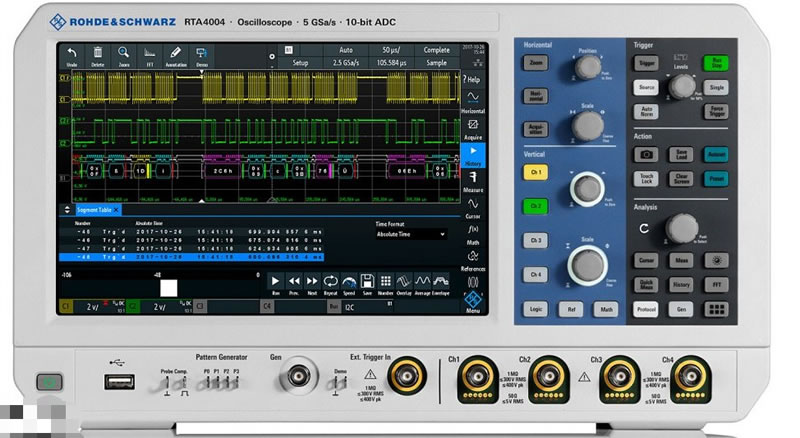The image size is (800, 438).
Task: Open the FFT tool in the toolbar
Action: pyautogui.click(x=150, y=55)
